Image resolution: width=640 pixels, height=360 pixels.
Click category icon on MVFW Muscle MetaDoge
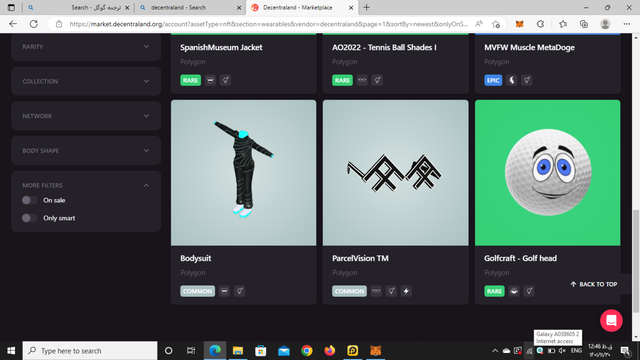click(x=511, y=80)
